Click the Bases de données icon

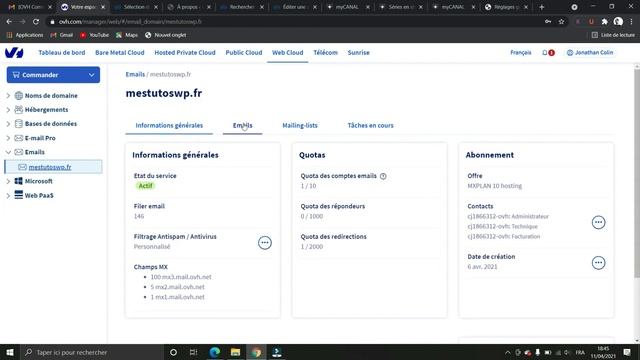click(x=18, y=124)
